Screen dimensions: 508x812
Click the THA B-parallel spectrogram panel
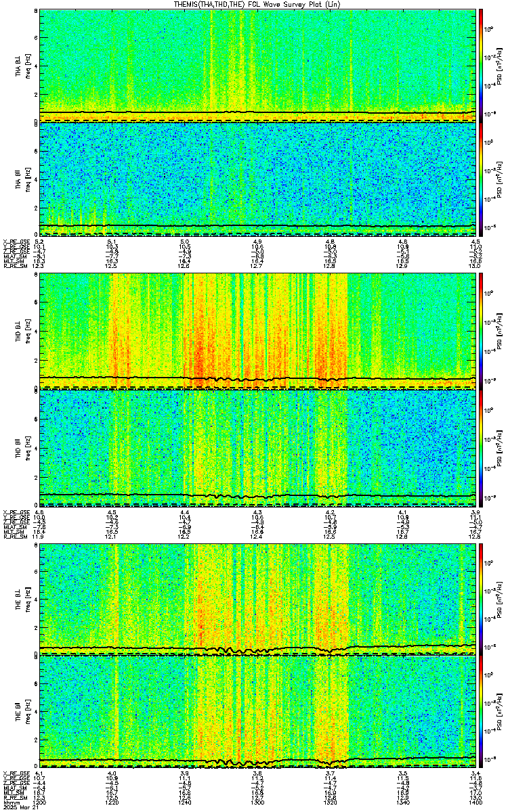(x=258, y=179)
